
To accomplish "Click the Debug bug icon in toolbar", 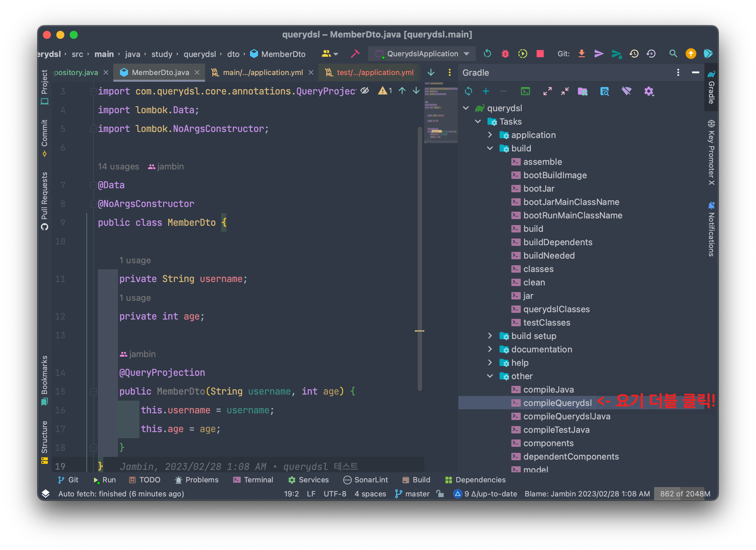I will (505, 54).
